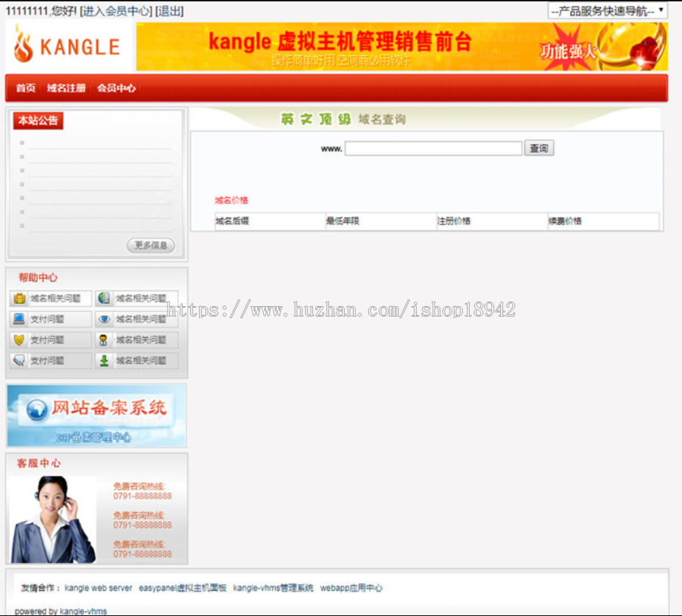Screen dimensions: 682x616
Task: Select the 首页 navigation item
Action: 25,88
